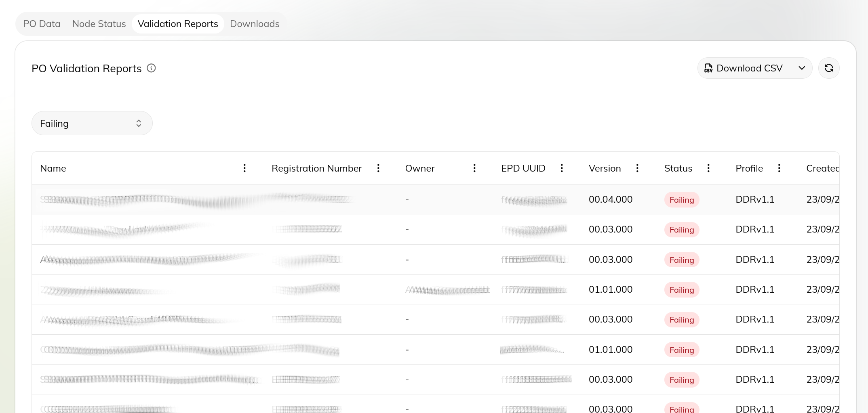
Task: Click the Owner column header
Action: pyautogui.click(x=420, y=168)
